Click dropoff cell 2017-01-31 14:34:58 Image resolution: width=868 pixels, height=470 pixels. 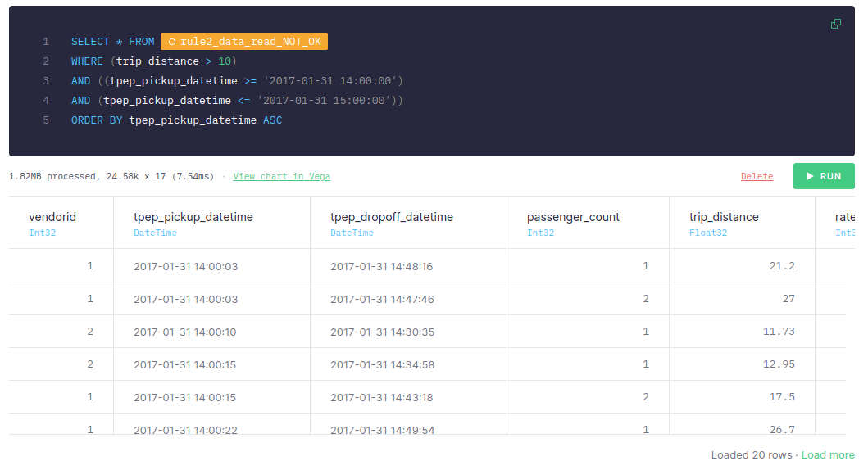(x=382, y=364)
